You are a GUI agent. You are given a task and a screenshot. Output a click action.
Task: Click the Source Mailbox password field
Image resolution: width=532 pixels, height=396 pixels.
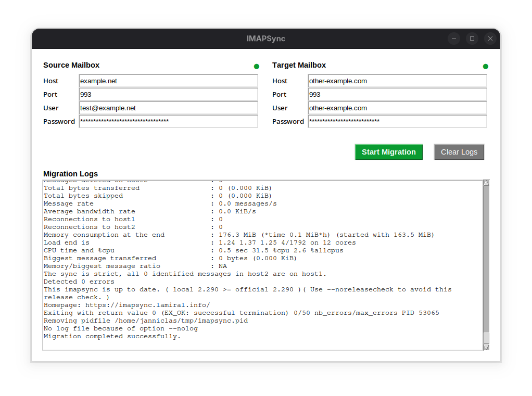tap(168, 121)
